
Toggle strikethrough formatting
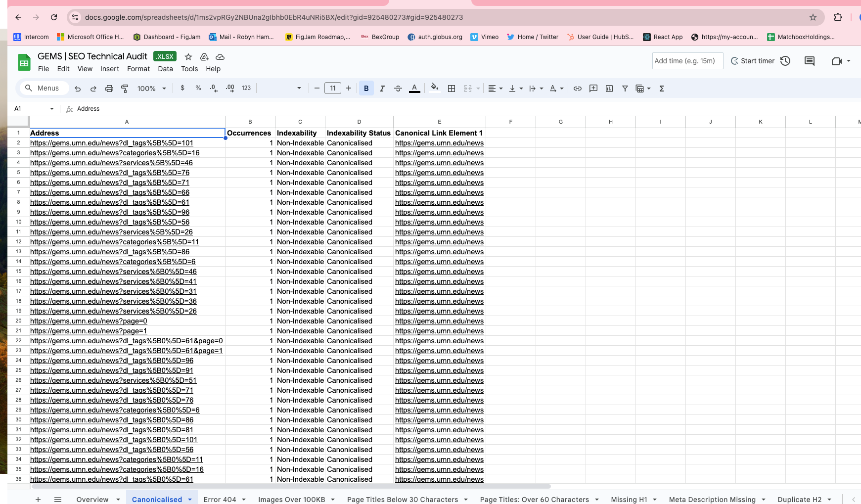coord(398,89)
